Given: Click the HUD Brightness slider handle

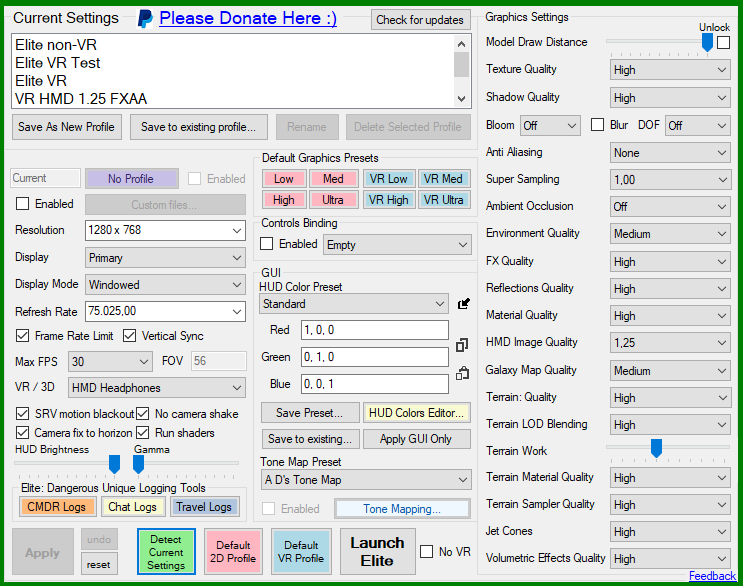Looking at the screenshot, I should 114,465.
